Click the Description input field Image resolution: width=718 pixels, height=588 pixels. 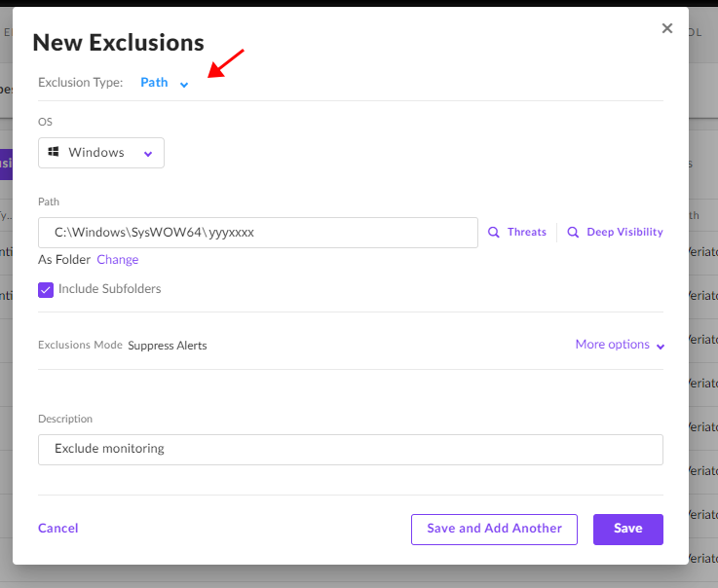[x=351, y=450]
